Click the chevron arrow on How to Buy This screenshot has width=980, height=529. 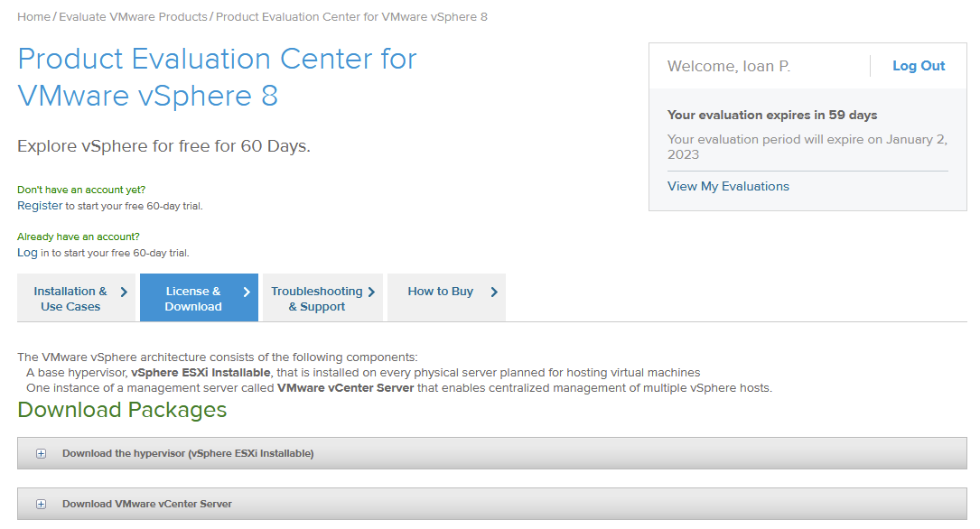tap(494, 292)
